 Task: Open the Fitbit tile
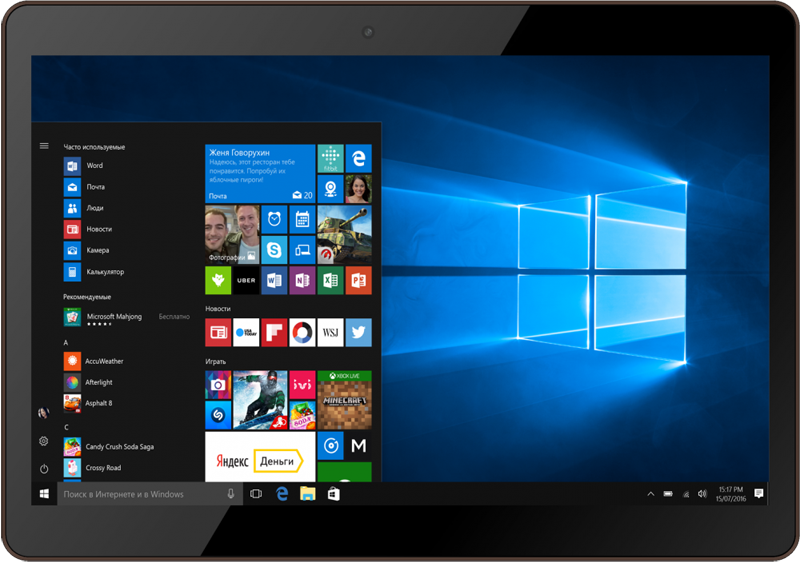pos(331,158)
